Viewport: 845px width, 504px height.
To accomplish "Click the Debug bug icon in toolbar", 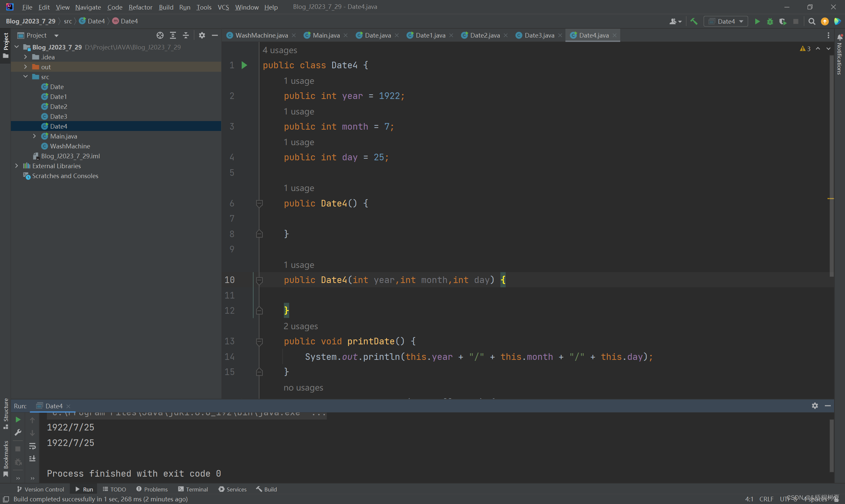I will click(x=770, y=21).
